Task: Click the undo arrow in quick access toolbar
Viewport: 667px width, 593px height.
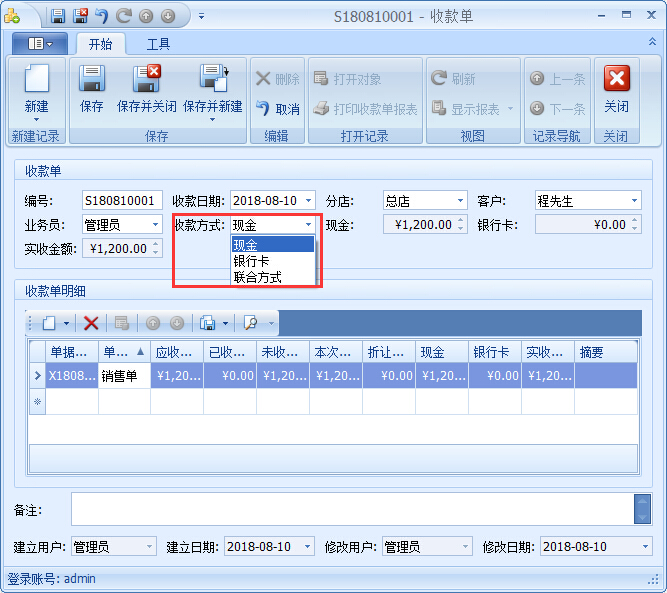Action: point(101,16)
